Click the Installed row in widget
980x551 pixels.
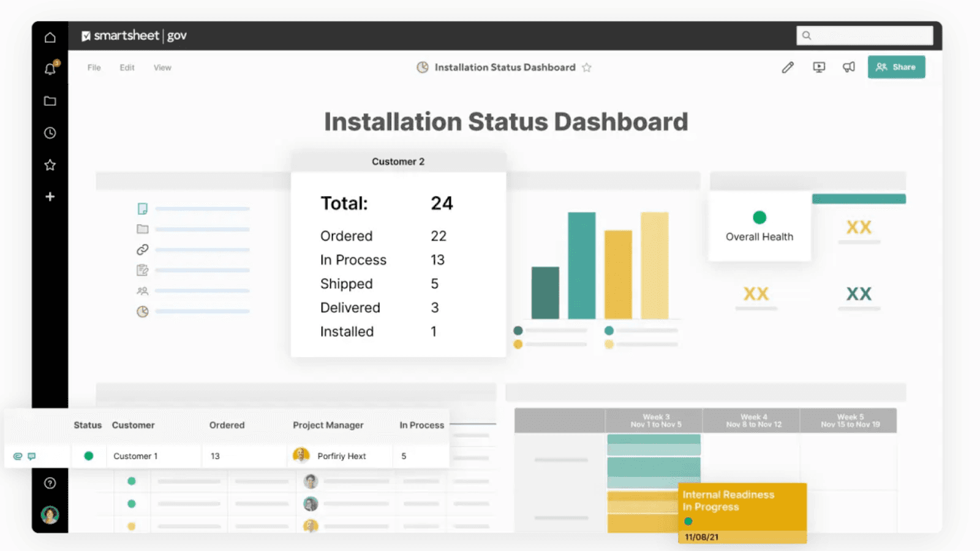[x=379, y=331]
